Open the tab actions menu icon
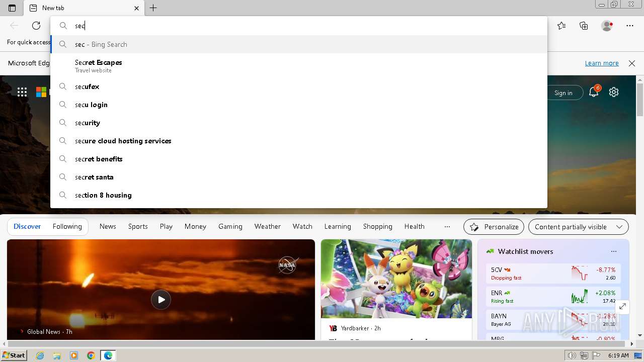 [x=12, y=8]
